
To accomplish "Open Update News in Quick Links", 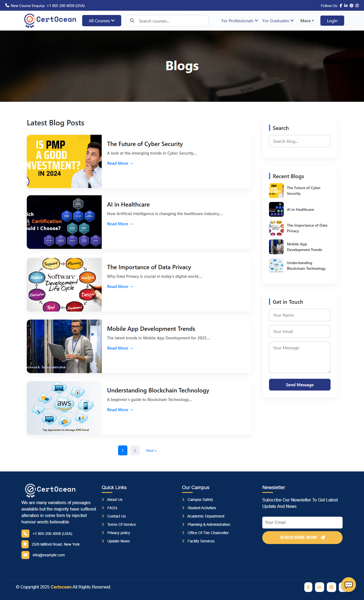I will click(118, 541).
